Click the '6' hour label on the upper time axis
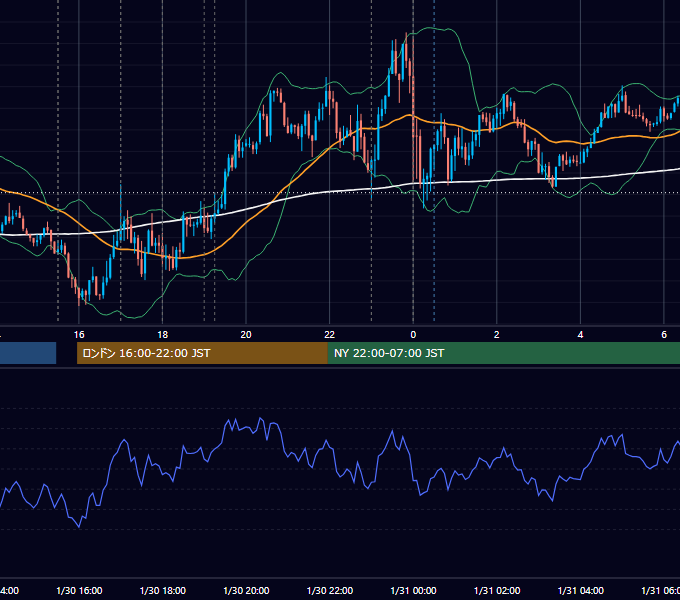The width and height of the screenshot is (680, 600). 664,335
